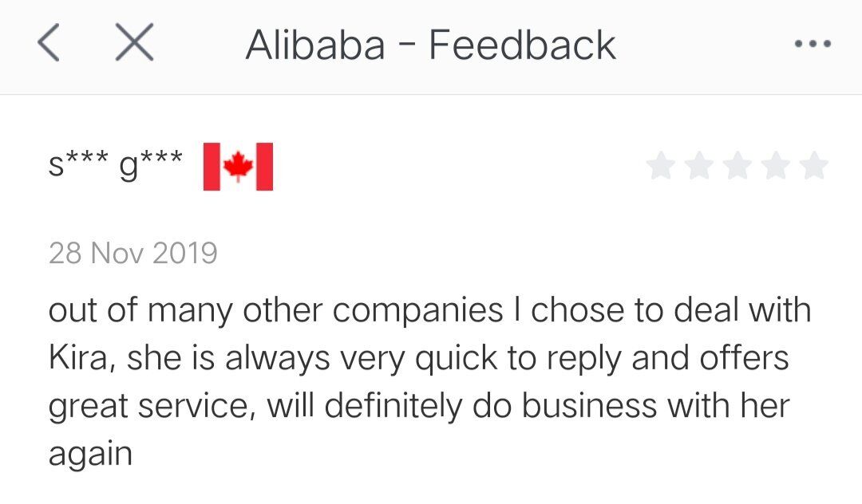Open the three-dot more options menu
Screen dimensions: 862x504
[813, 45]
